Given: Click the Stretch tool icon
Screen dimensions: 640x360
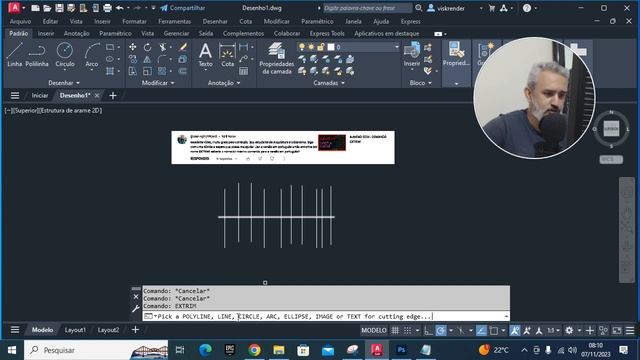Looking at the screenshot, I should [133, 71].
